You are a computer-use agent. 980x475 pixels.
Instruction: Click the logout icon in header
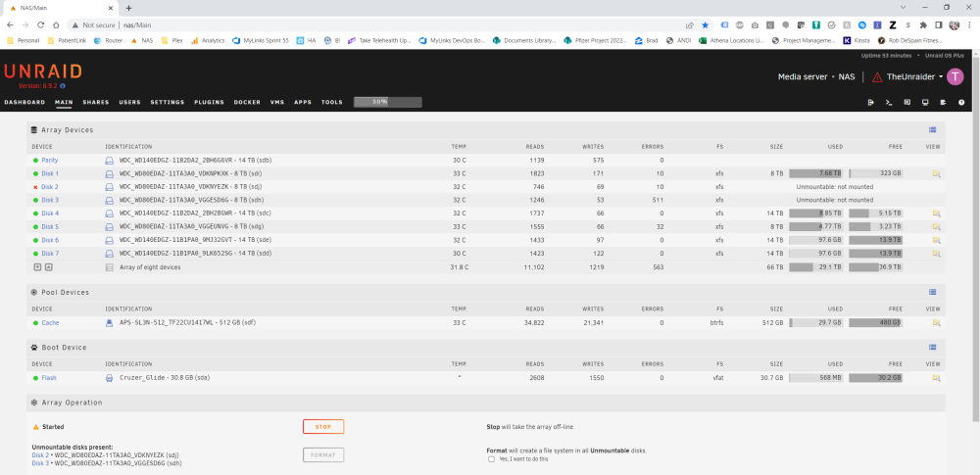click(x=870, y=103)
